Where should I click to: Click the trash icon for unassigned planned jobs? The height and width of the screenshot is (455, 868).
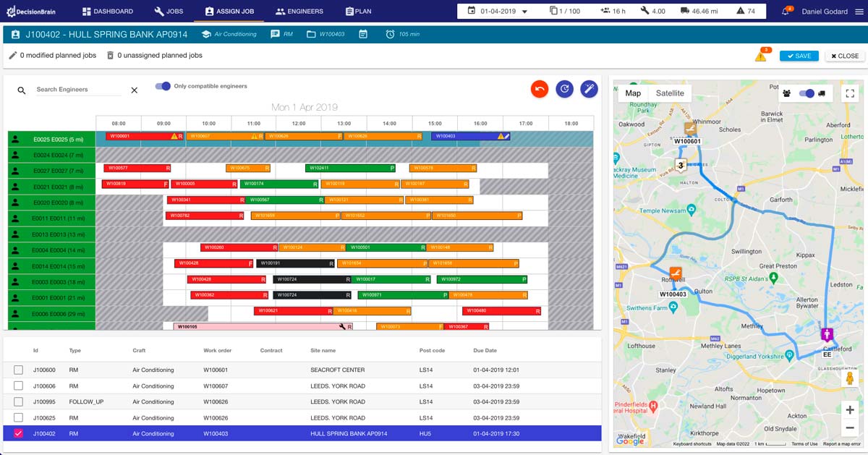tap(110, 55)
